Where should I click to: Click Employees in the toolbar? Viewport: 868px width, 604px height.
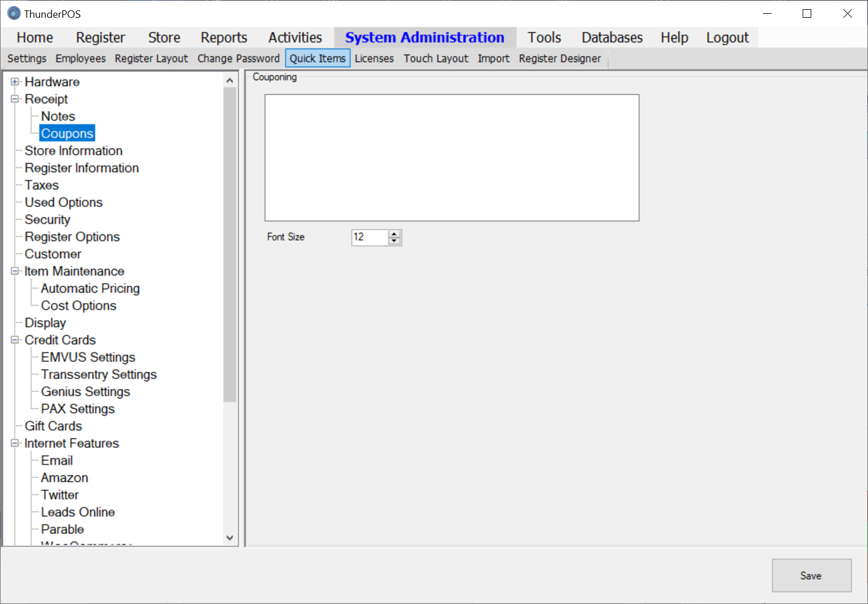pyautogui.click(x=80, y=59)
